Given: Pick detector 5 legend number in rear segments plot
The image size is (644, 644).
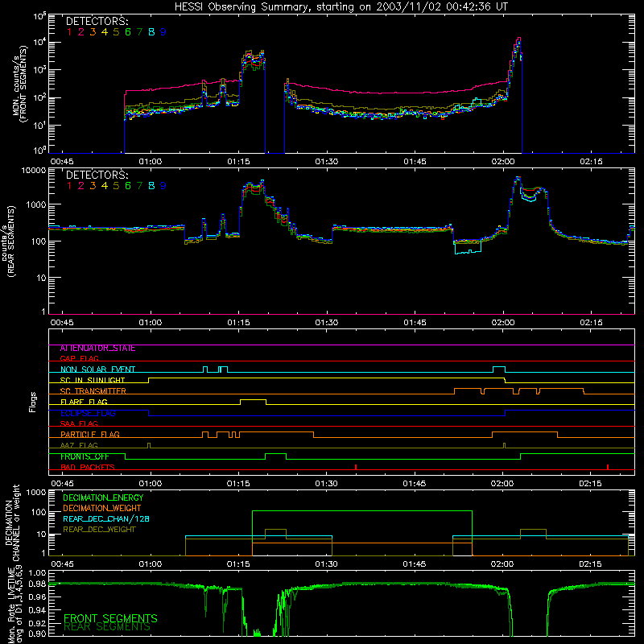Looking at the screenshot, I should click(x=116, y=186).
